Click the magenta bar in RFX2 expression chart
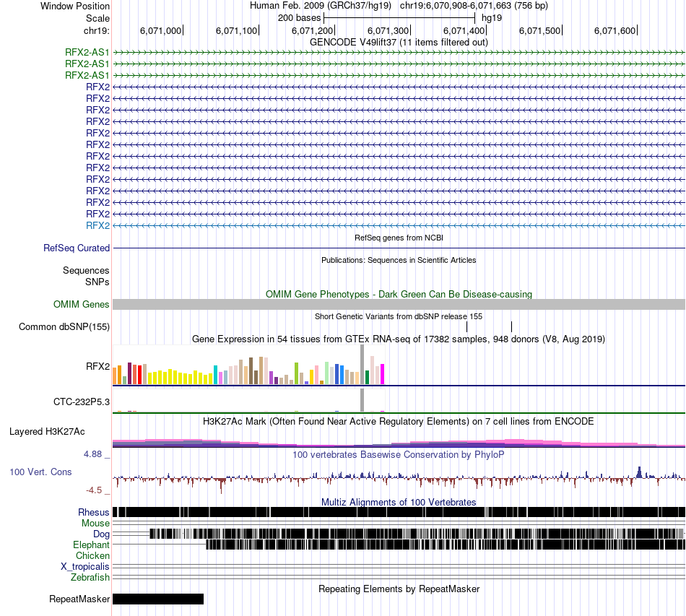This screenshot has height=616, width=686. coord(383,374)
